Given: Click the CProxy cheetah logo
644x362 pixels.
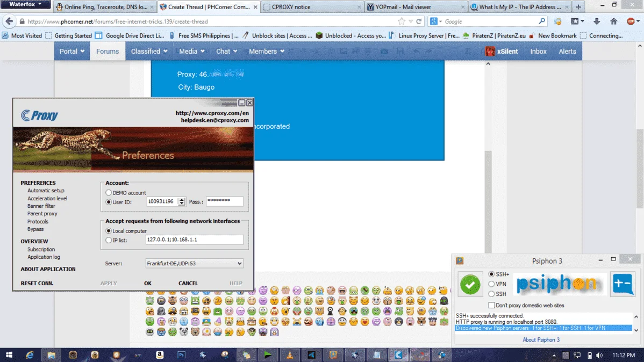Looking at the screenshot, I should pyautogui.click(x=39, y=115).
